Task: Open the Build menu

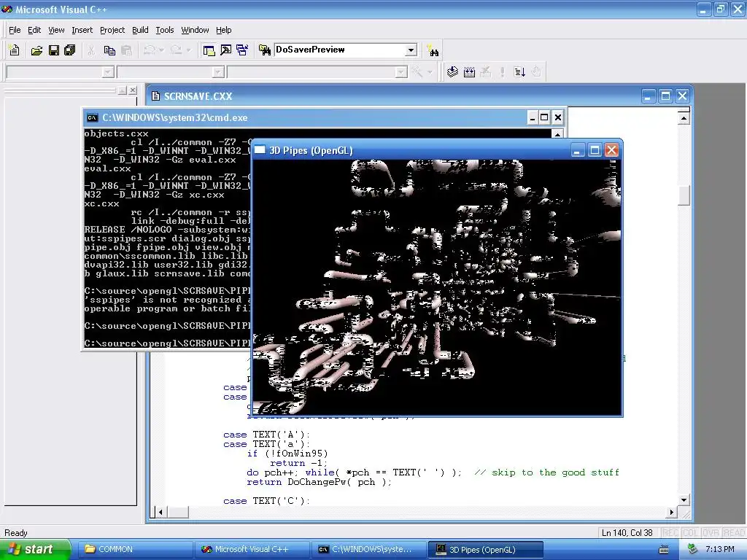Action: pyautogui.click(x=140, y=30)
